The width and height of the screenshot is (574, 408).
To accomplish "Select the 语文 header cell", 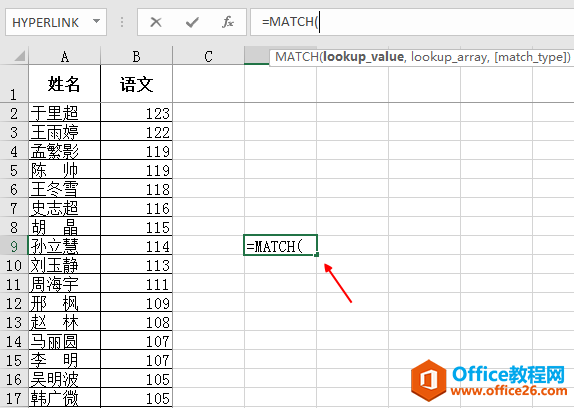I will pyautogui.click(x=136, y=84).
